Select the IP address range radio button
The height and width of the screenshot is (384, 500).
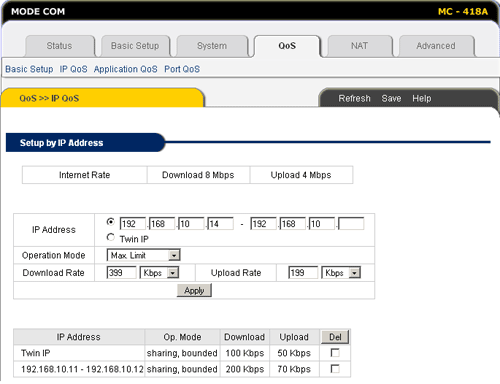(111, 222)
